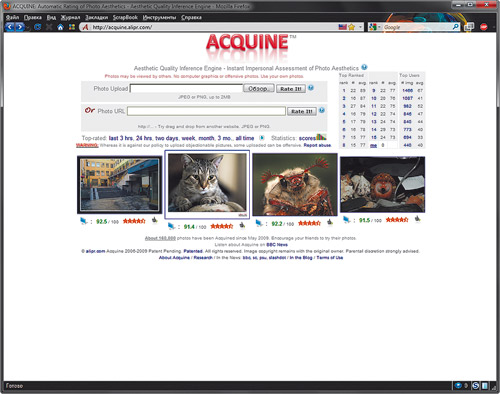Expand history dropdown beside Forward arrow

click(x=28, y=28)
